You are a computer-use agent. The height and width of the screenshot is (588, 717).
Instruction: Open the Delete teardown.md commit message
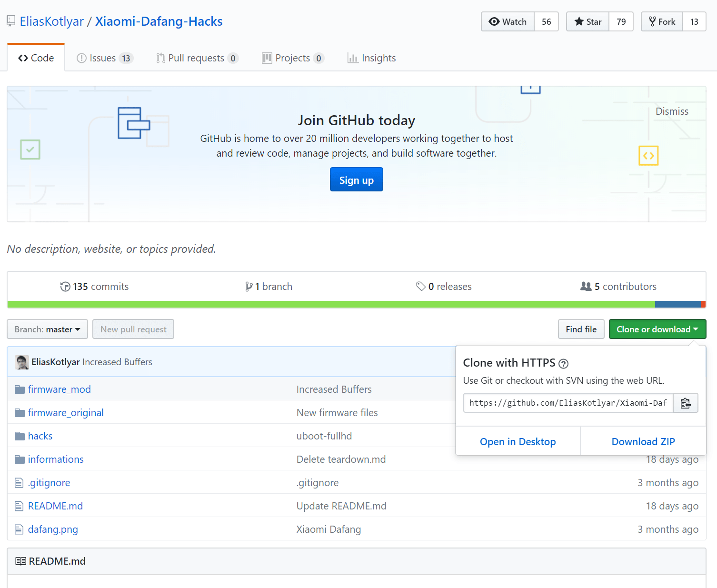click(x=341, y=459)
